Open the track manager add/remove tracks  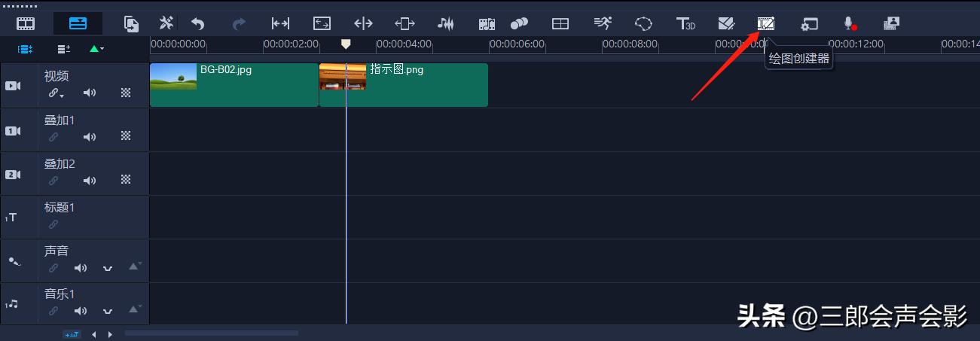[64, 49]
